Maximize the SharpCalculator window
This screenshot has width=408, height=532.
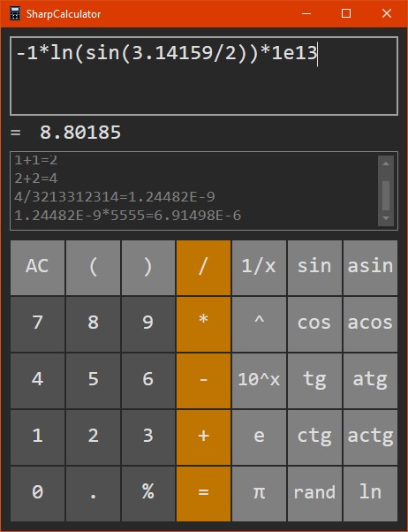click(346, 13)
